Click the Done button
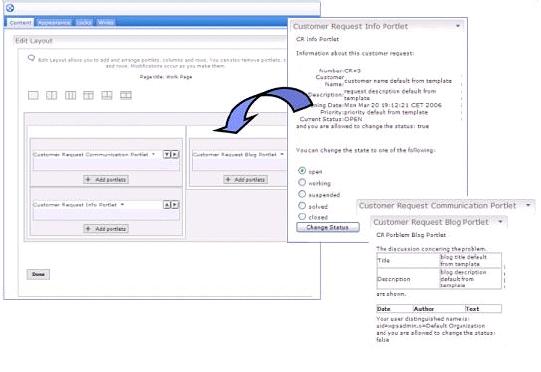Screen dimensions: 541x372 (38, 274)
